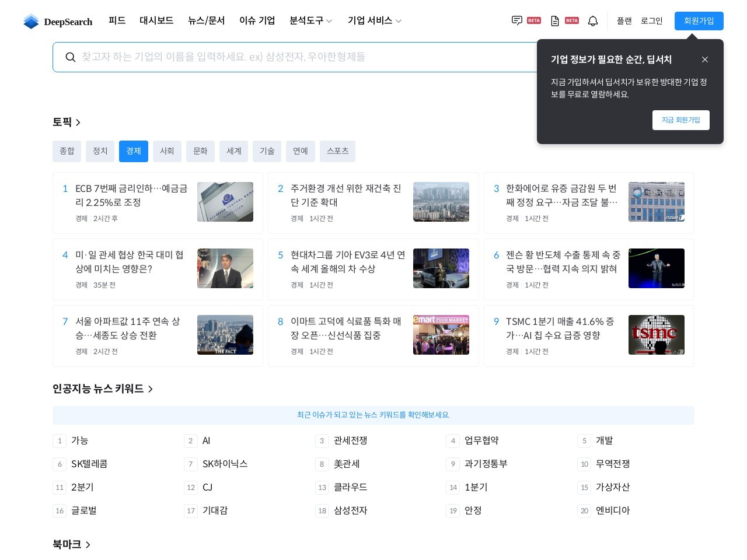The height and width of the screenshot is (560, 747).
Task: Select the 스포츠 topic tab
Action: (338, 151)
